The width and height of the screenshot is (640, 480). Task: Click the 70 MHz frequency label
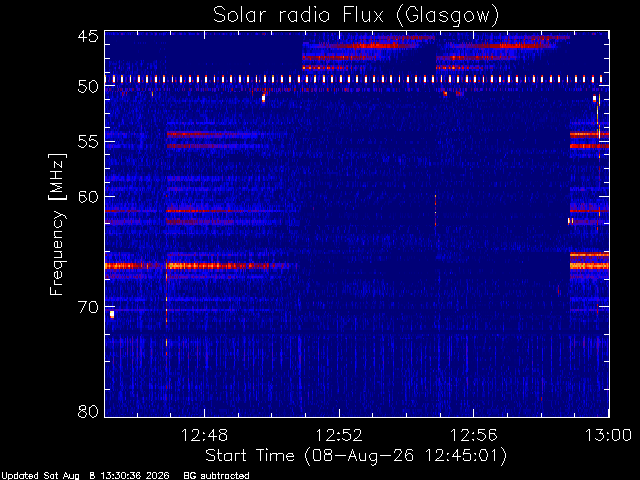pyautogui.click(x=88, y=307)
